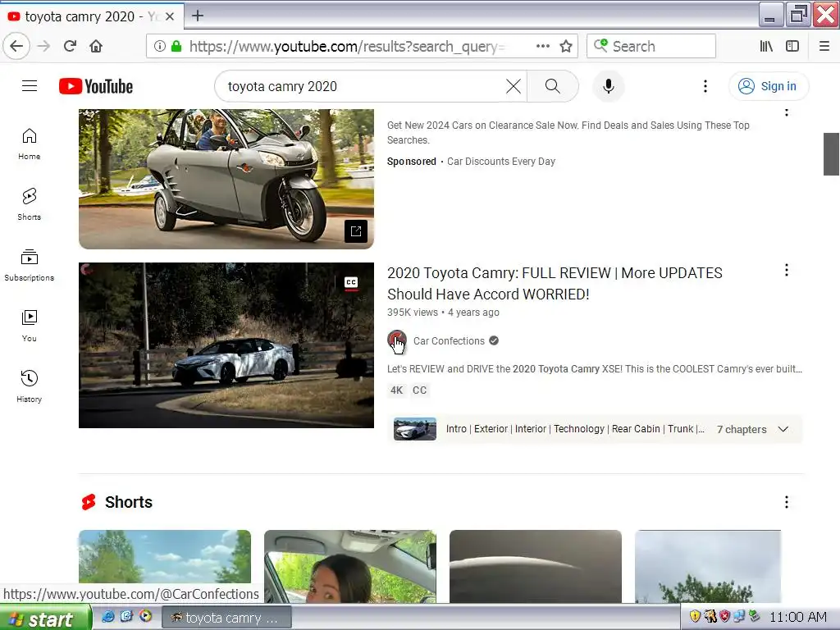Click the Sign in button
Image resolution: width=840 pixels, height=630 pixels.
pos(768,86)
